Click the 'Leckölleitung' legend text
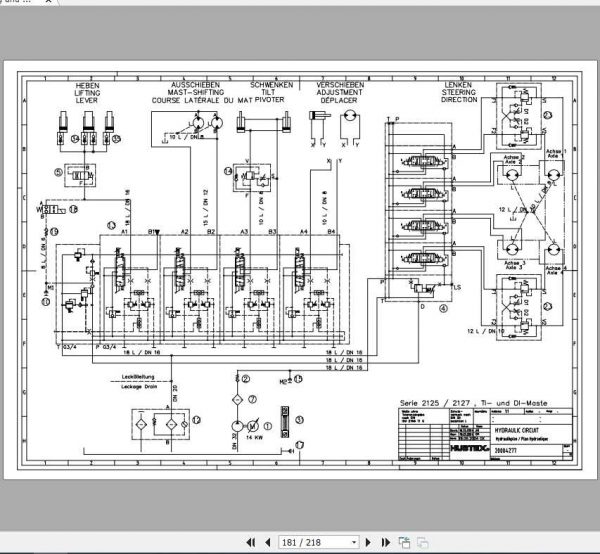The width and height of the screenshot is (600, 554). tap(138, 377)
